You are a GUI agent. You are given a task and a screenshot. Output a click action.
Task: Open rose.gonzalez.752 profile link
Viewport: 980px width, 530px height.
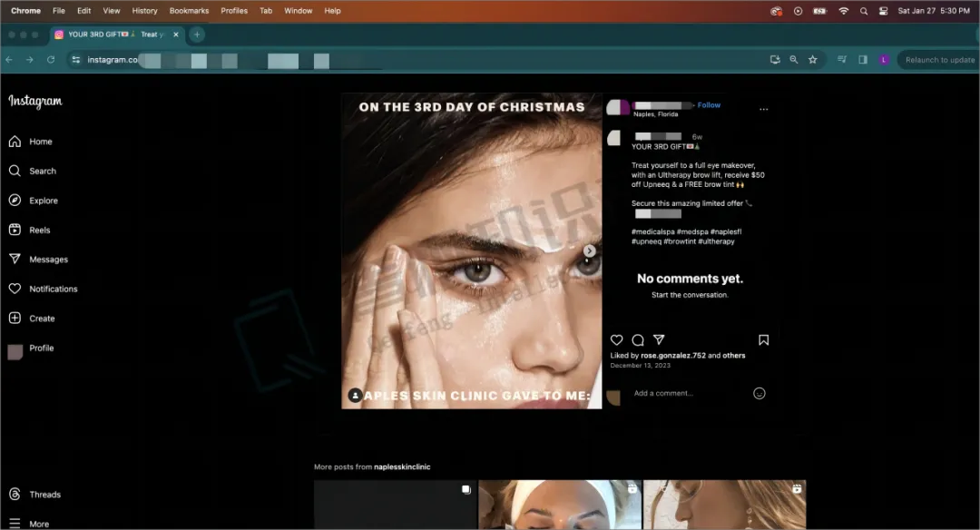[672, 356]
